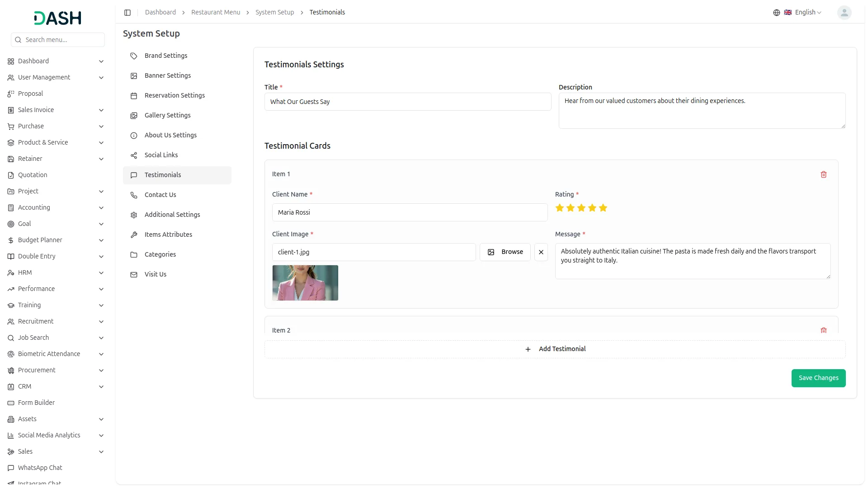The image size is (868, 488).
Task: Click Browse to pick client image
Action: tap(505, 252)
